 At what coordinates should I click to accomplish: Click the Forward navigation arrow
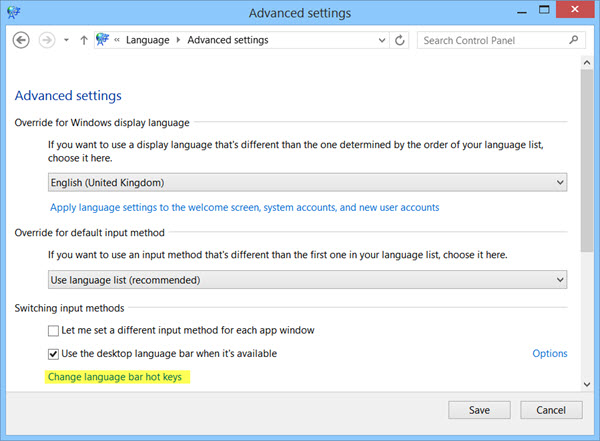47,40
